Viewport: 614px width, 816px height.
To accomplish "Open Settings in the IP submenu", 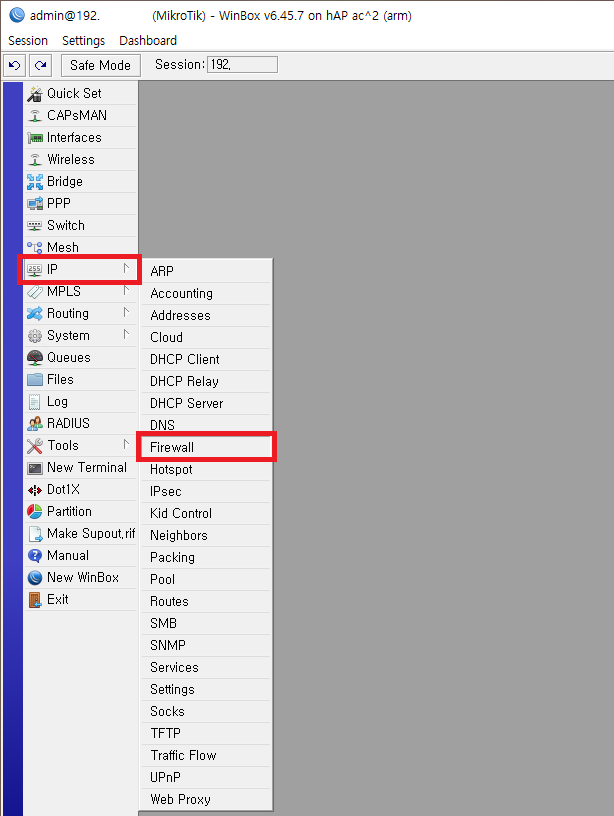I will 206,689.
